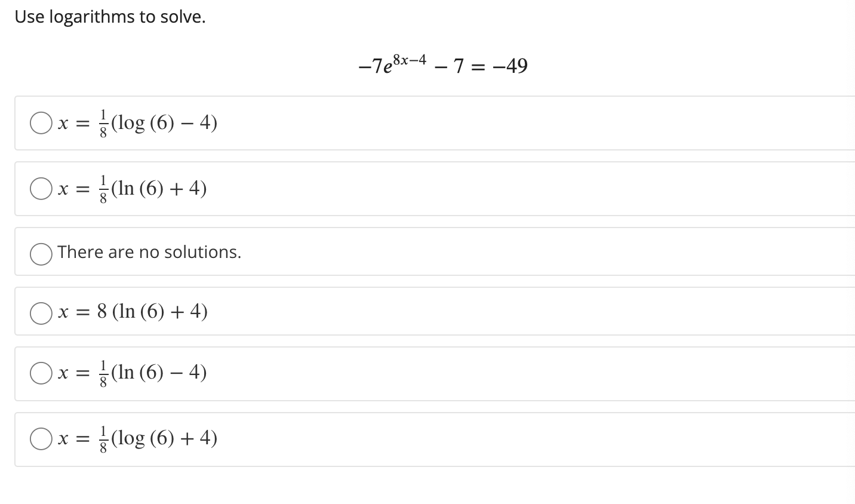
Task: Click the whitespace area below the answers
Action: 418,487
